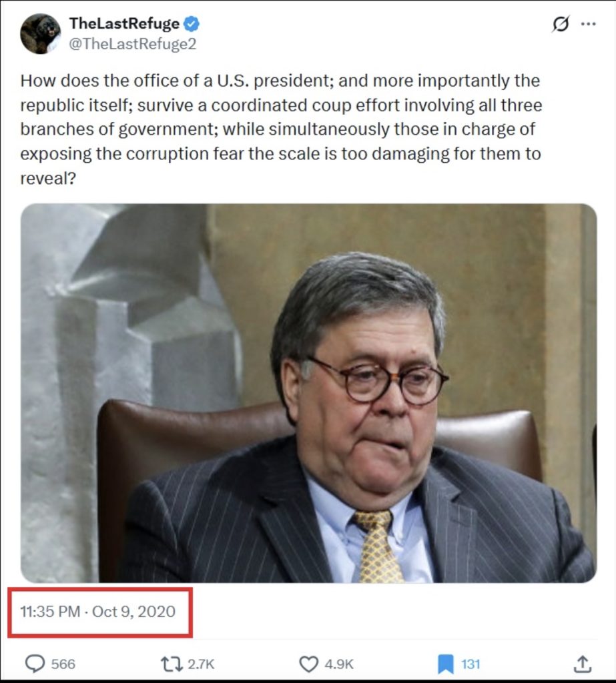This screenshot has height=683, width=616.
Task: Open the attached photo of man in suit
Action: pos(308,393)
